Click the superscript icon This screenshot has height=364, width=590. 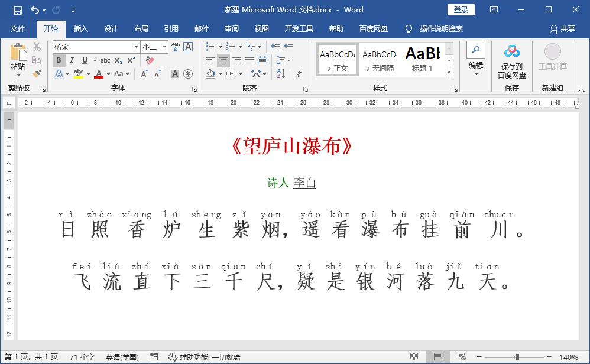click(x=131, y=60)
